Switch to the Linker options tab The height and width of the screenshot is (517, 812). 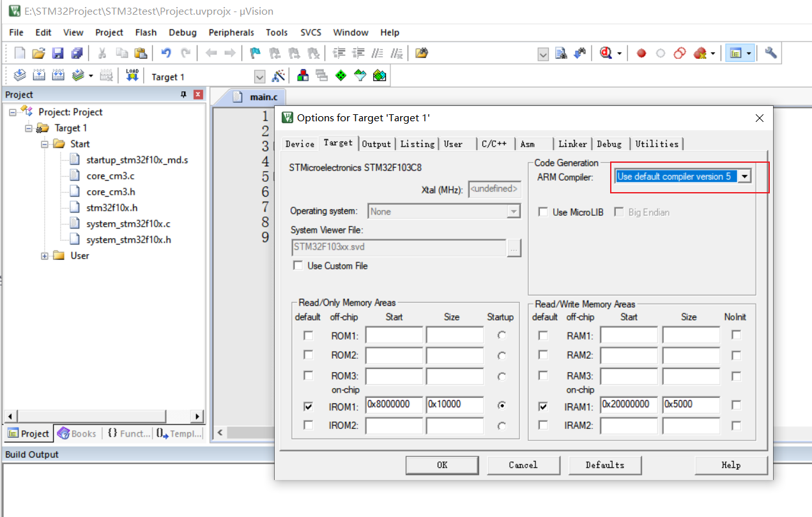pyautogui.click(x=572, y=144)
